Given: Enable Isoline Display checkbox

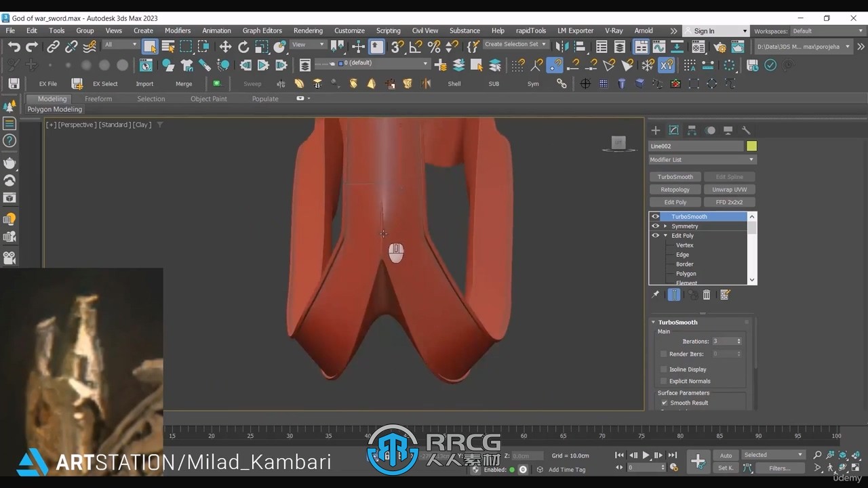Looking at the screenshot, I should (x=664, y=369).
